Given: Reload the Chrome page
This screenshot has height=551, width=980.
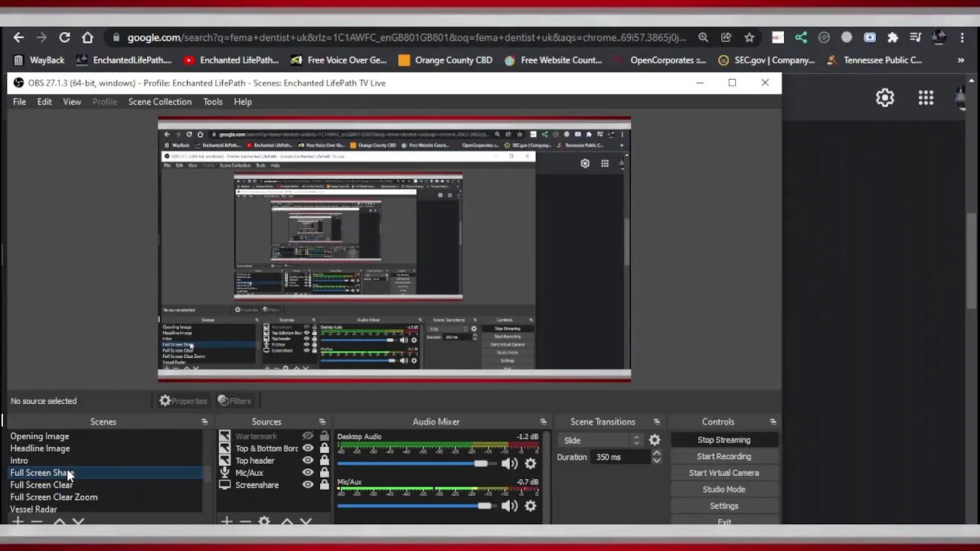Looking at the screenshot, I should point(64,37).
